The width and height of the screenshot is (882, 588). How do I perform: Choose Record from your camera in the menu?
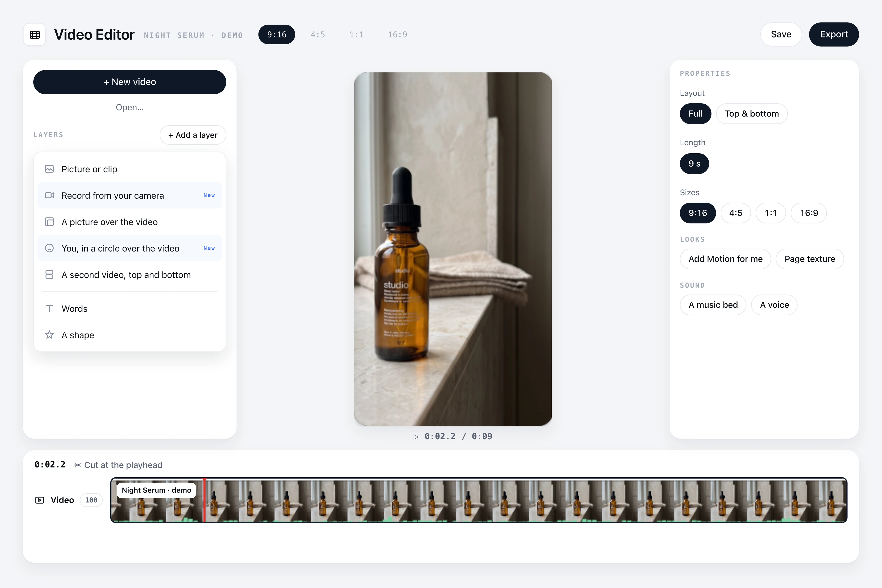click(130, 195)
